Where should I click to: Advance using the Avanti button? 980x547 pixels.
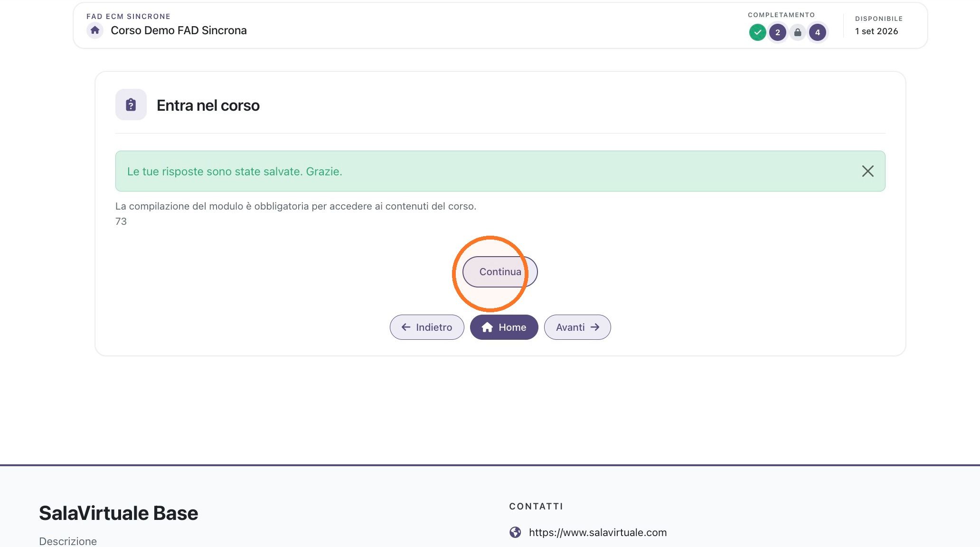[577, 327]
